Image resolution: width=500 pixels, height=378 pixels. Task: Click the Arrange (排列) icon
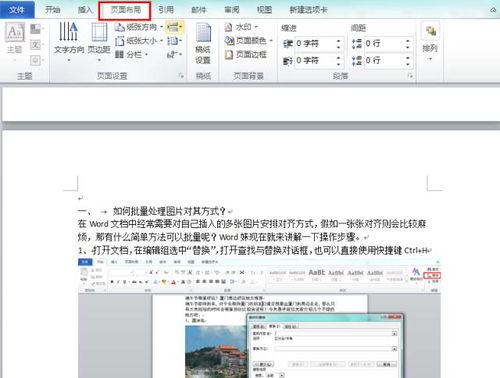[430, 41]
